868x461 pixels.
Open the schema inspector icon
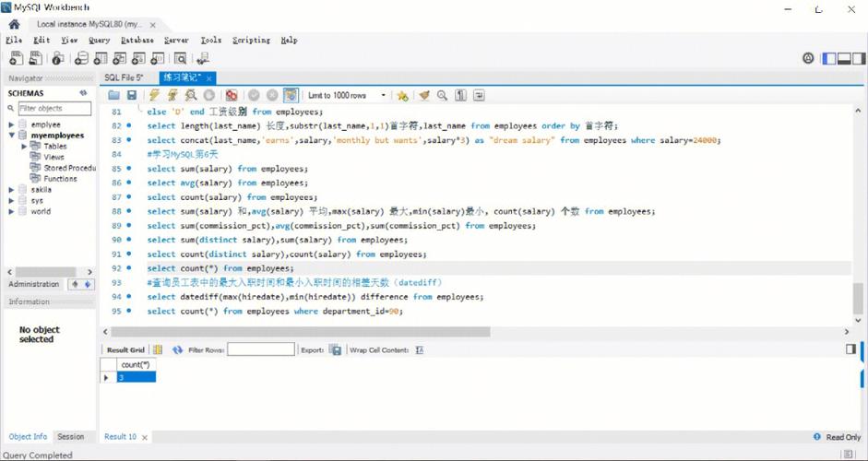[58, 58]
